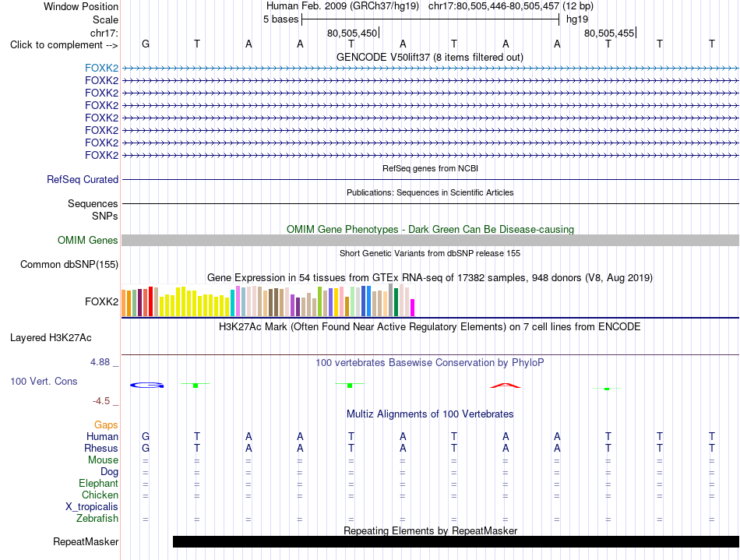Click 'Click to complement -->' label
Screen dimensions: 740x560
click(64, 45)
